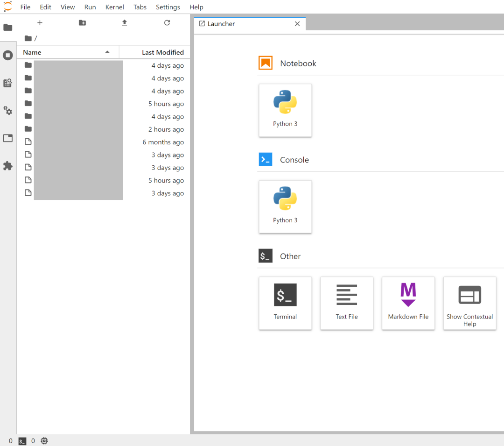Open the Property Inspector gears icon
This screenshot has width=504, height=446.
click(8, 111)
